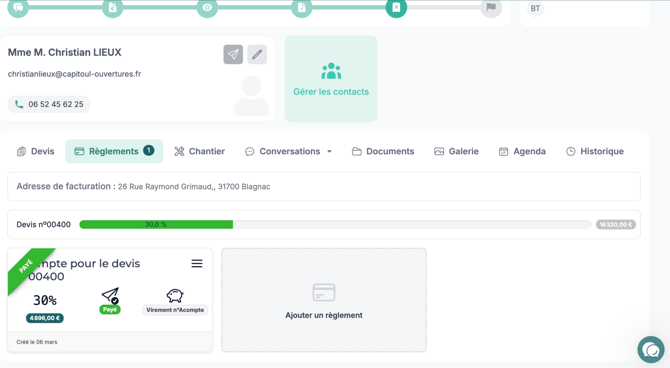Viewport: 670px width, 368px height.
Task: Click the contact avatar placeholder
Action: pos(252,96)
